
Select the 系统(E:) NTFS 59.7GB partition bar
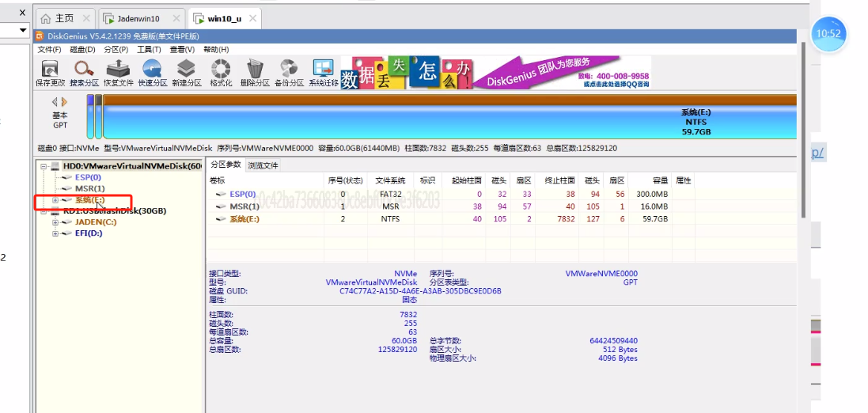tap(449, 116)
